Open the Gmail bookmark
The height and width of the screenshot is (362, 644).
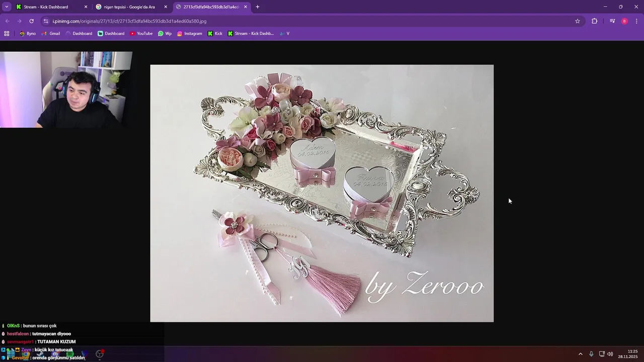click(51, 34)
